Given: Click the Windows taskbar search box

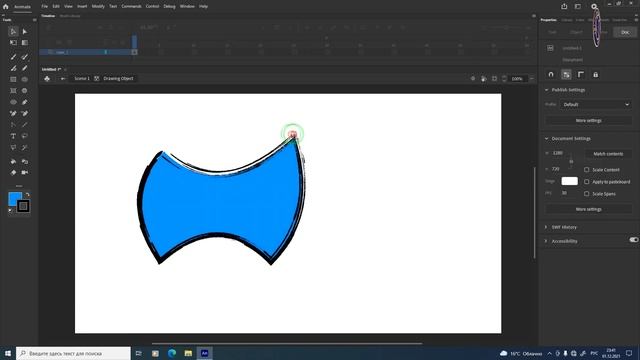Looking at the screenshot, I should (73, 353).
